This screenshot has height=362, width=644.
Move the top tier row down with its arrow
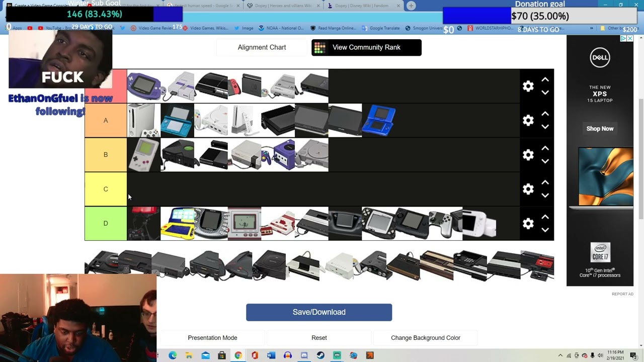tap(545, 93)
